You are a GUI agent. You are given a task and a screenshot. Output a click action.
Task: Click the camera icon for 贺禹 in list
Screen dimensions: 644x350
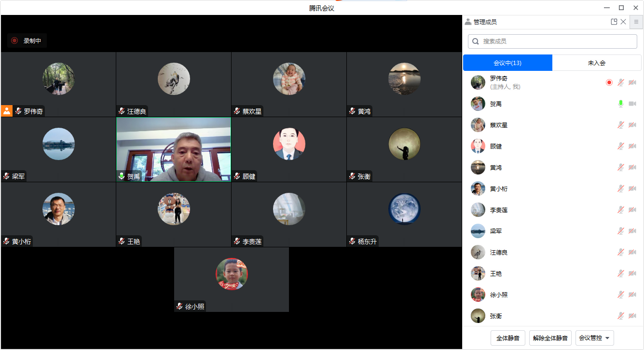[632, 104]
